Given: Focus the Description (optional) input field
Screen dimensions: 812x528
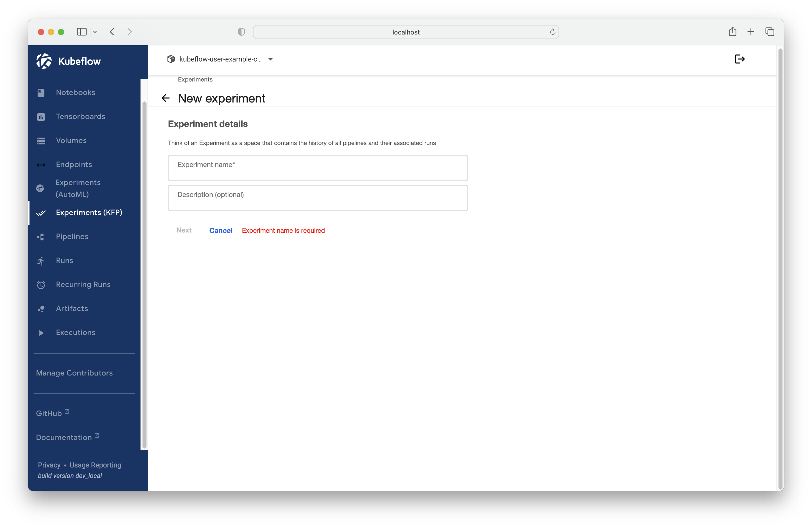Looking at the screenshot, I should [x=318, y=198].
